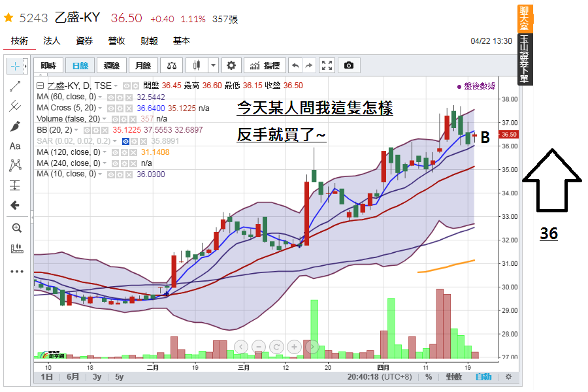This screenshot has width=588, height=392.
Task: Switch to the 技術 tab
Action: click(20, 41)
